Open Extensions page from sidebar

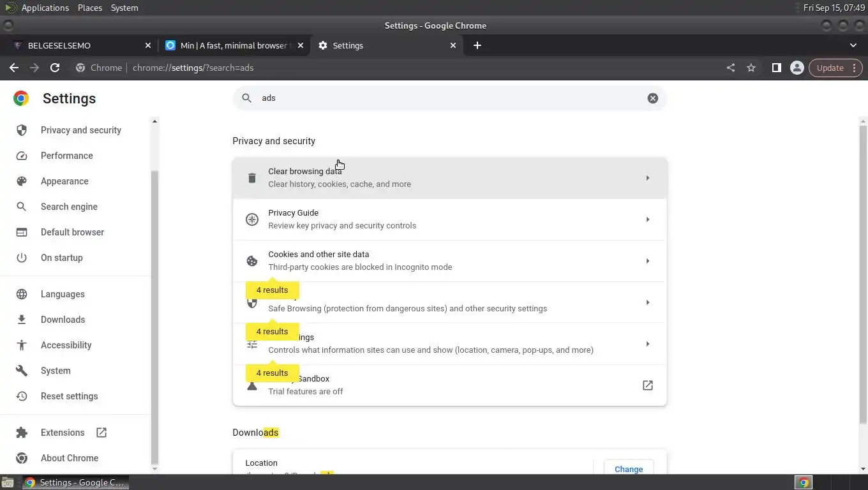pos(63,433)
